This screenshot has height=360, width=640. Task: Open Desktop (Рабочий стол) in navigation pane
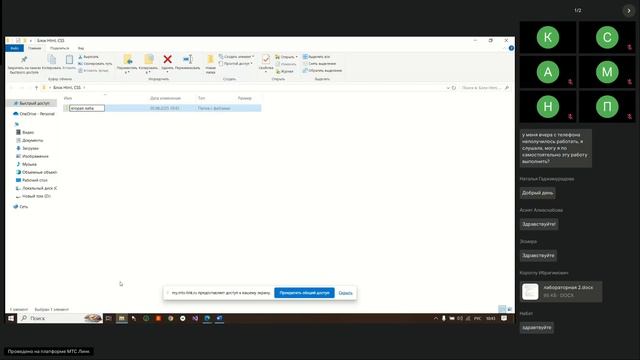[x=31, y=180]
